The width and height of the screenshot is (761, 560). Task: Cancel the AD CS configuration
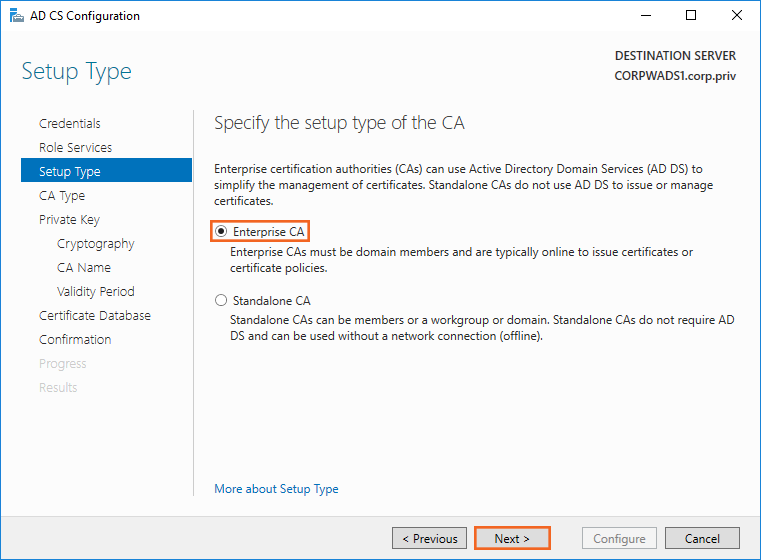click(702, 538)
